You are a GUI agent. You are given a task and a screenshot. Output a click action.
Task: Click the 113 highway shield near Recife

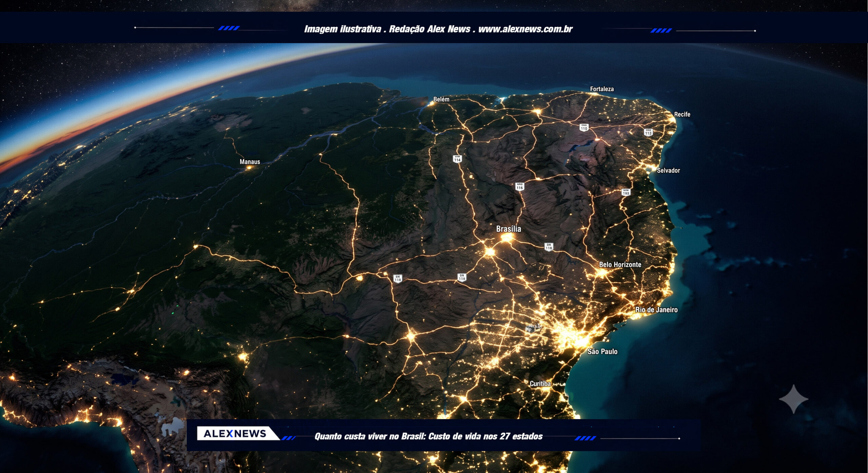click(648, 132)
